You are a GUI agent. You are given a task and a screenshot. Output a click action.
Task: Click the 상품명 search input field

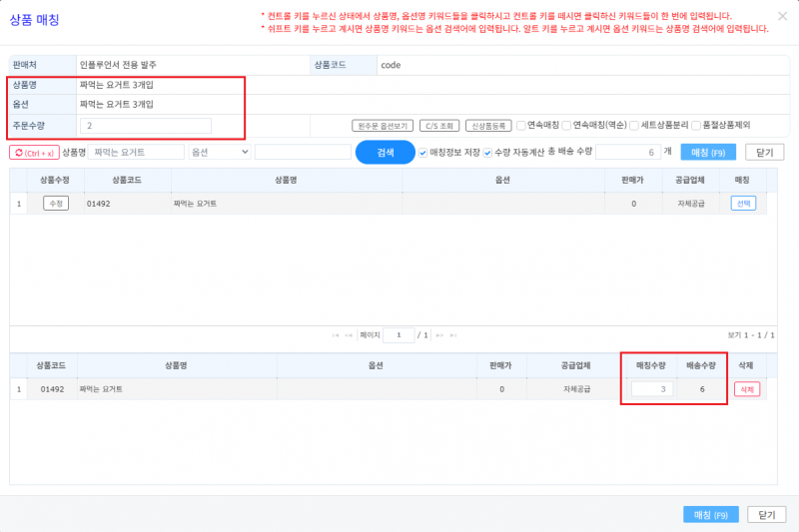[136, 153]
